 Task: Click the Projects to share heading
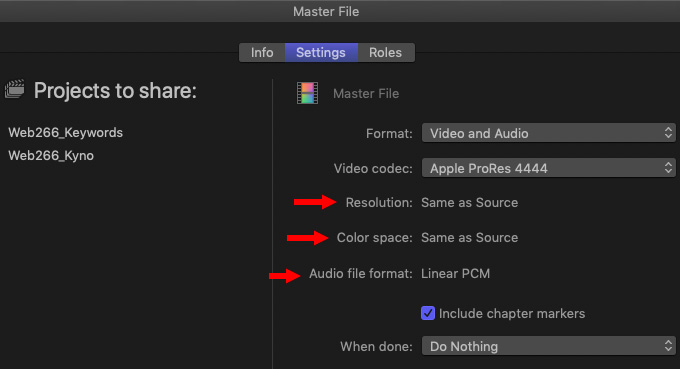[x=115, y=91]
